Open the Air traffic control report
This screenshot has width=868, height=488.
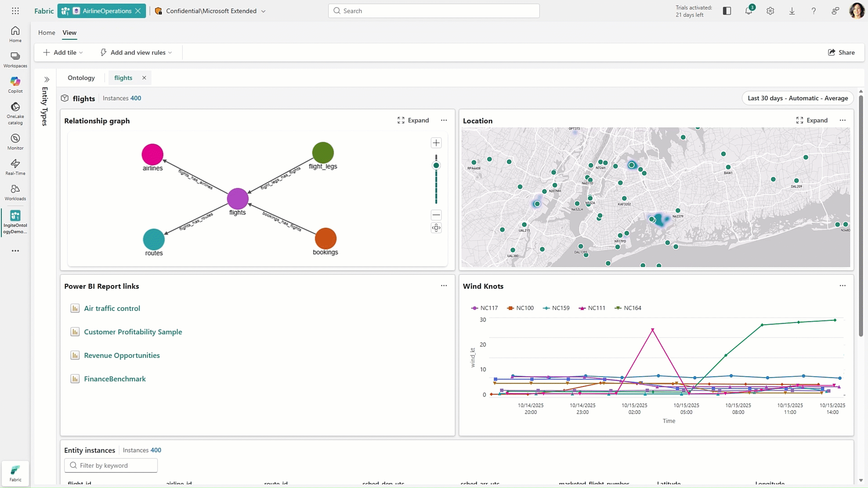pos(112,308)
